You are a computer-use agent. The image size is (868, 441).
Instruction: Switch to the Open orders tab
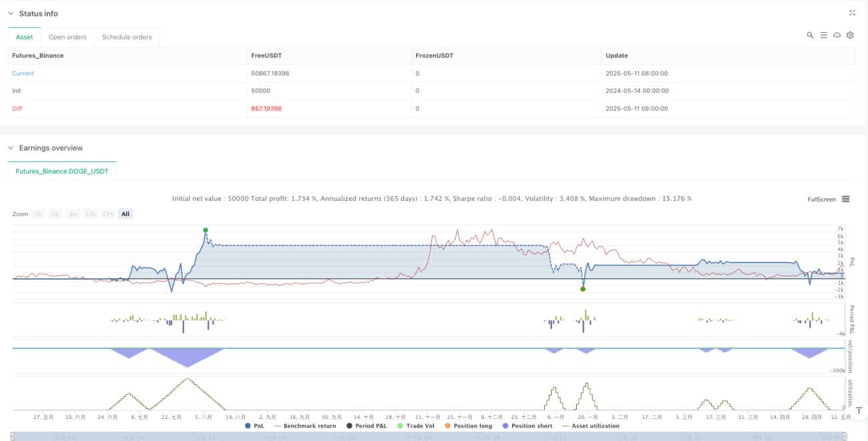pyautogui.click(x=67, y=37)
